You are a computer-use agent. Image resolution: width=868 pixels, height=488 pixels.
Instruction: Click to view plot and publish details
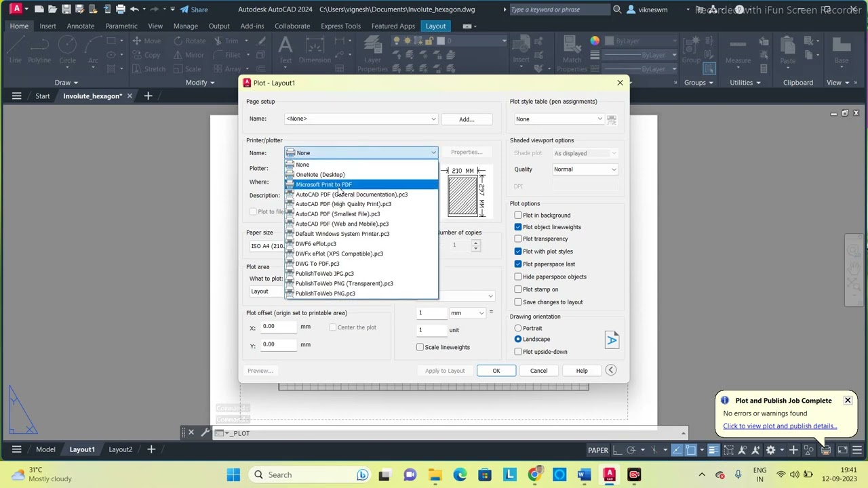tap(780, 426)
